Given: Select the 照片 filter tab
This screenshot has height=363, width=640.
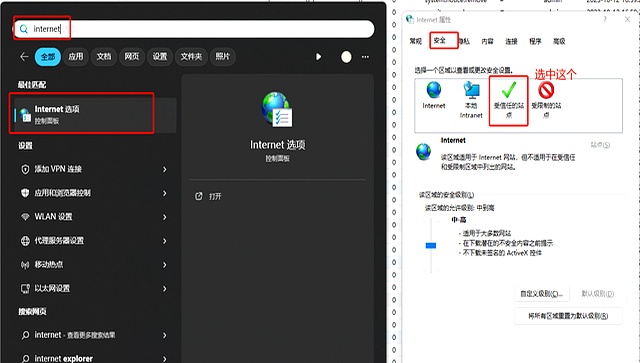Looking at the screenshot, I should point(222,56).
